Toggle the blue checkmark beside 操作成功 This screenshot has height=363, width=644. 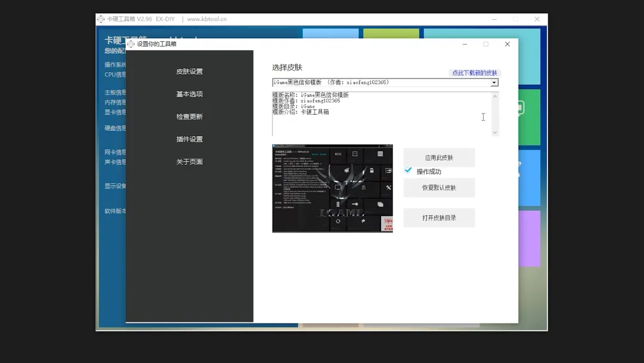[x=408, y=171]
